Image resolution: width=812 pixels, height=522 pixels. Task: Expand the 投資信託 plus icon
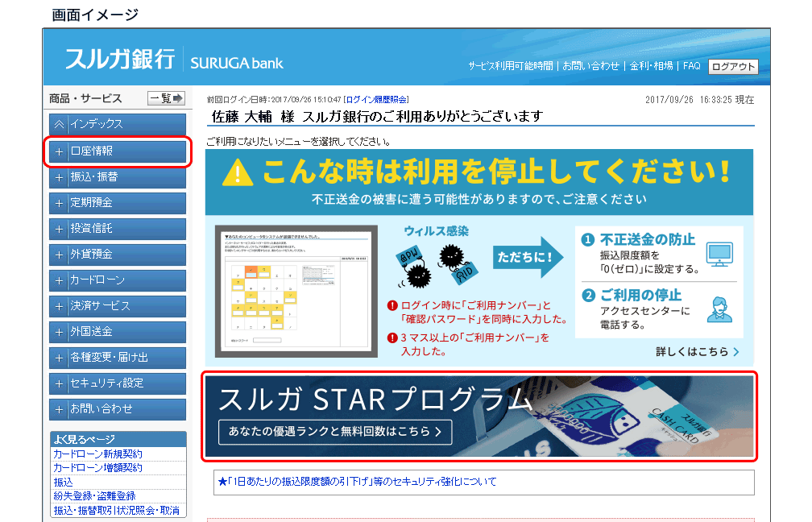pyautogui.click(x=59, y=229)
